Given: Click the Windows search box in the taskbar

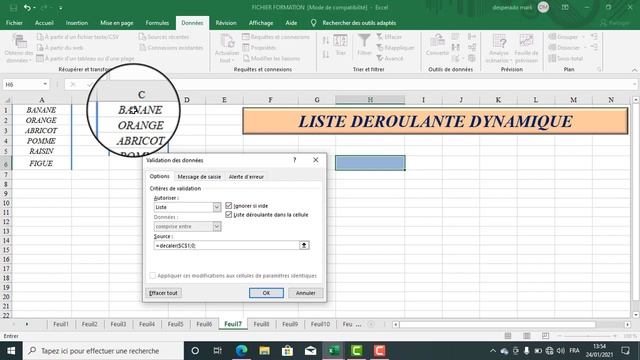Looking at the screenshot, I should [103, 351].
